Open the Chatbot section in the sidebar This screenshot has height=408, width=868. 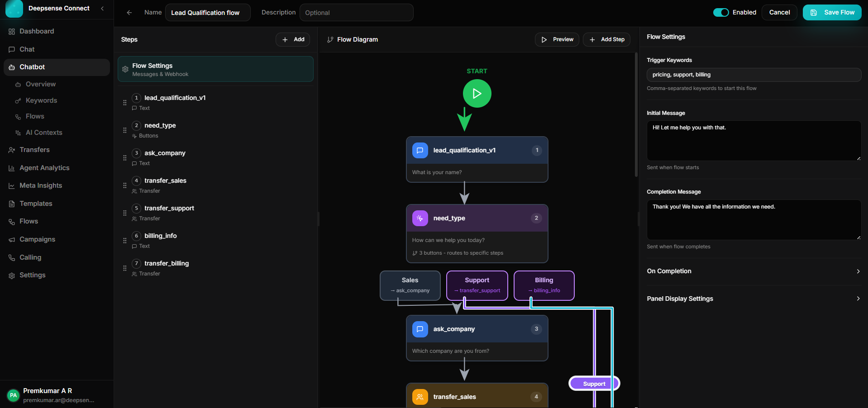tap(32, 66)
